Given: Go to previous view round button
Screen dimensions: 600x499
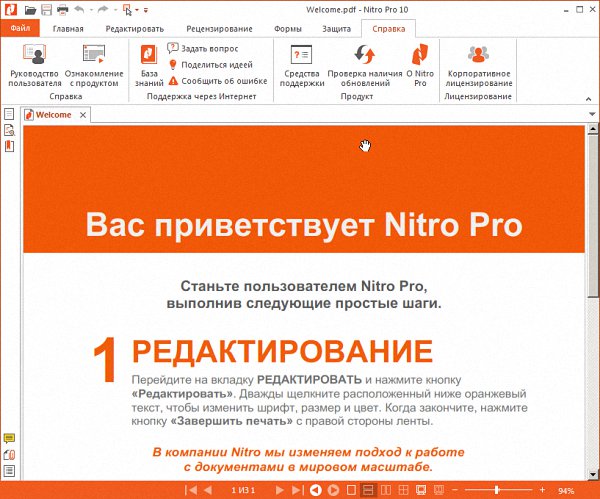Looking at the screenshot, I should pos(316,490).
